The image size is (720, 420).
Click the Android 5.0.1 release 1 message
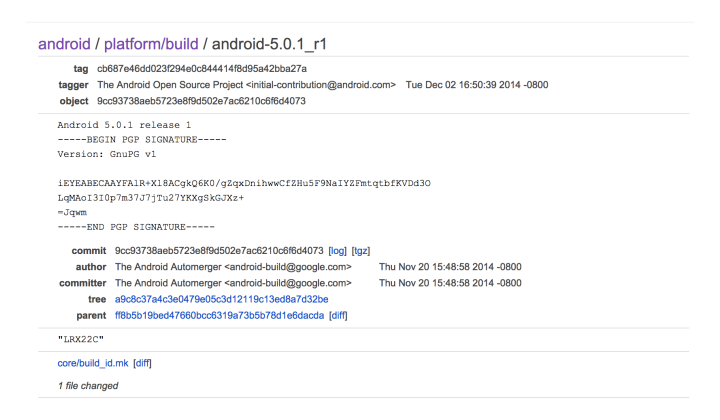click(124, 124)
